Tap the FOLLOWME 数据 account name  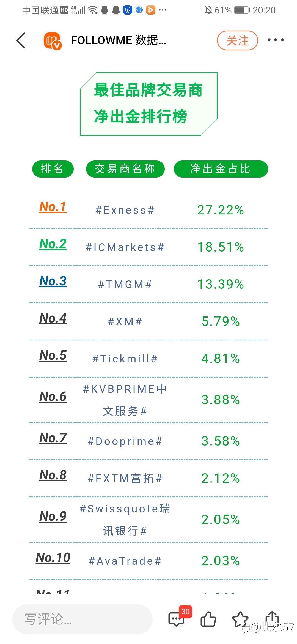point(119,40)
